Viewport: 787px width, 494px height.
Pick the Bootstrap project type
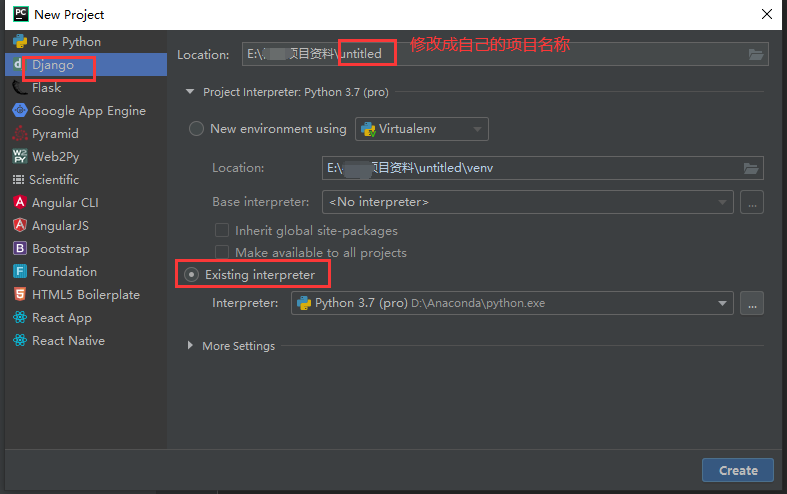point(86,249)
